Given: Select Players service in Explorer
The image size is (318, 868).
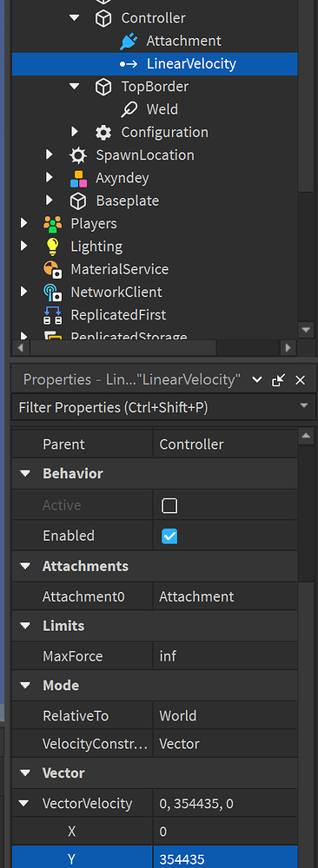Looking at the screenshot, I should pos(94,224).
